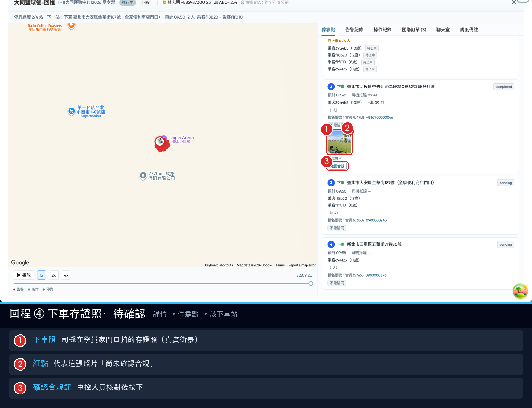This screenshot has height=408, width=532.
Task: Click the 會員3d38c4 account name
Action: 354,220
